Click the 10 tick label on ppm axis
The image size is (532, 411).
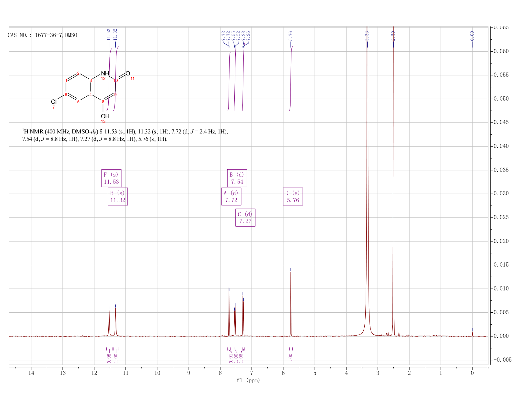157,373
